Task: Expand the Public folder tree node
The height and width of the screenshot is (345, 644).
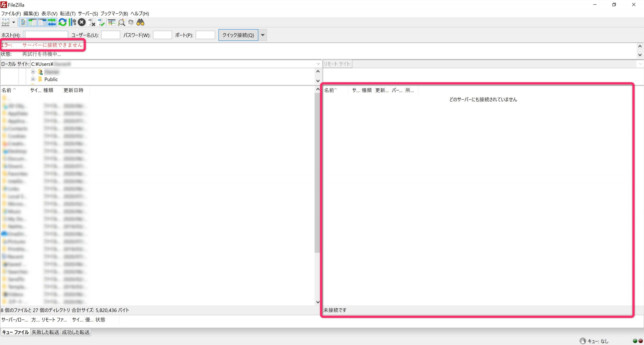Action: [x=33, y=79]
